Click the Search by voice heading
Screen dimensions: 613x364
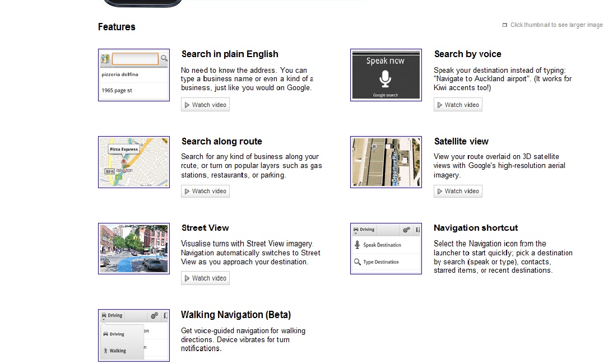(467, 54)
